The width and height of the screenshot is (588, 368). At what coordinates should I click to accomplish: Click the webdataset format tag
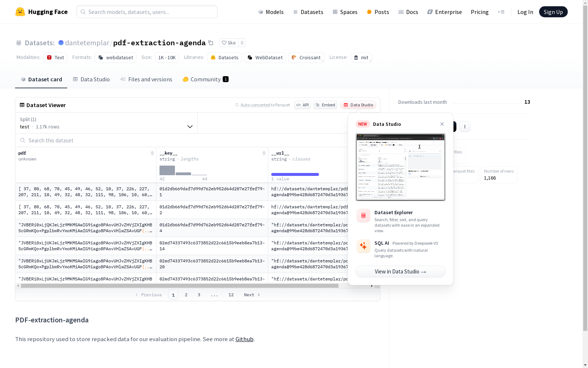(116, 57)
